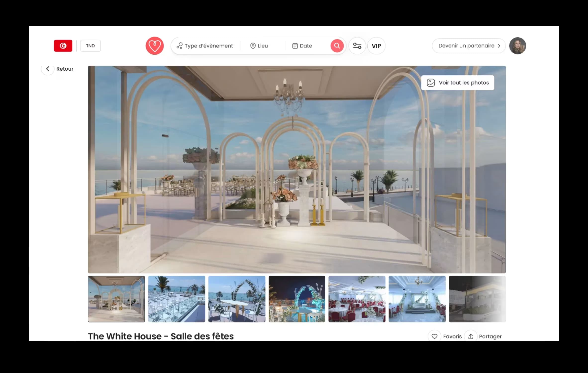Click the Partager share icon

(471, 336)
